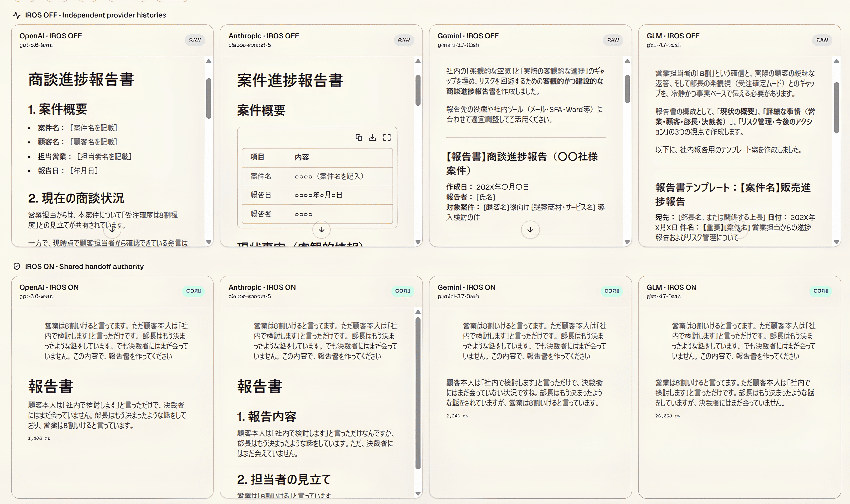The width and height of the screenshot is (850, 504).
Task: Click the shield icon beside IROS ON heading
Action: point(17,266)
